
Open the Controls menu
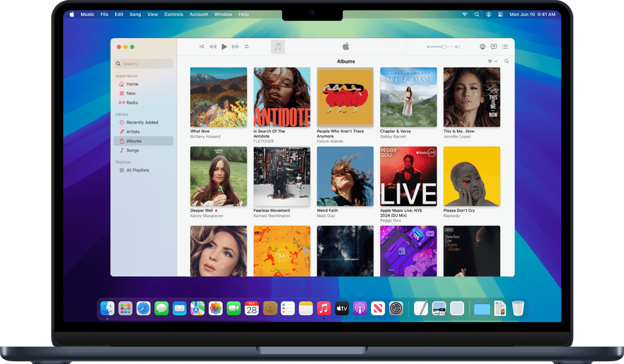point(174,14)
